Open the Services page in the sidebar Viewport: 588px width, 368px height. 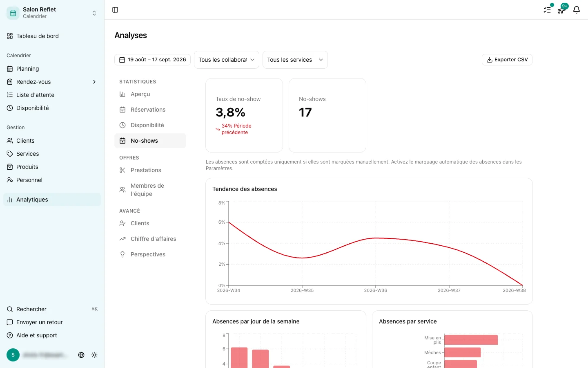52,154
